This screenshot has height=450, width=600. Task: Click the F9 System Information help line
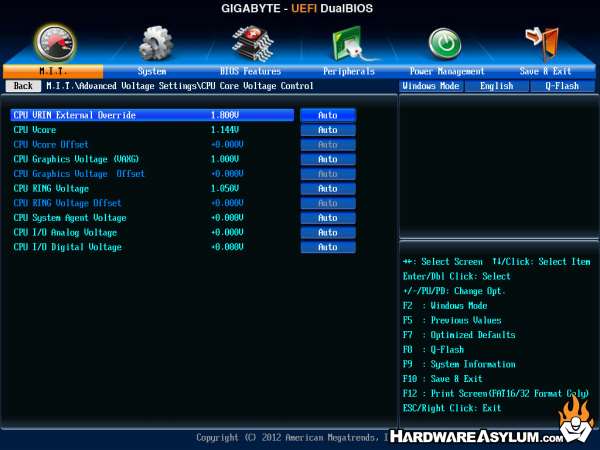click(459, 364)
